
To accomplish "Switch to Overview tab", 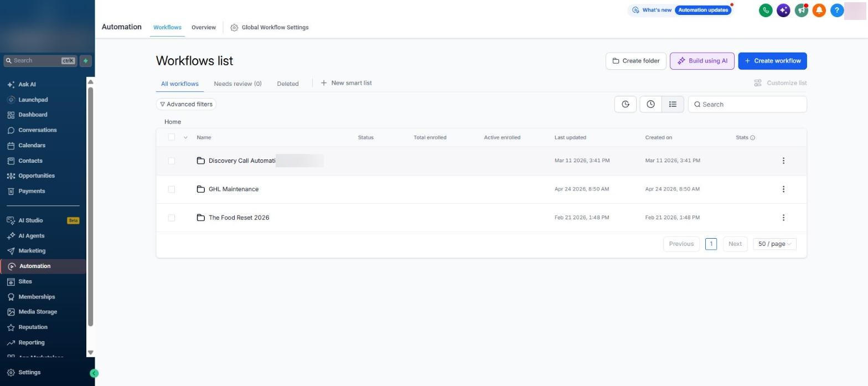I will [x=204, y=27].
